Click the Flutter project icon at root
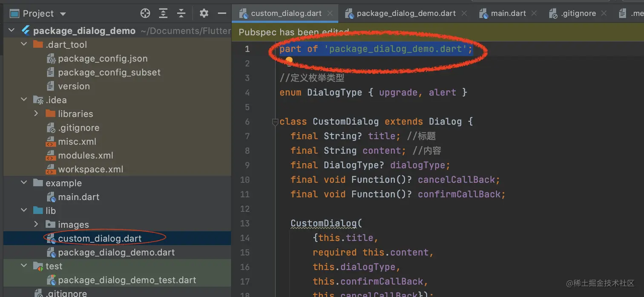Image resolution: width=644 pixels, height=297 pixels. point(26,31)
